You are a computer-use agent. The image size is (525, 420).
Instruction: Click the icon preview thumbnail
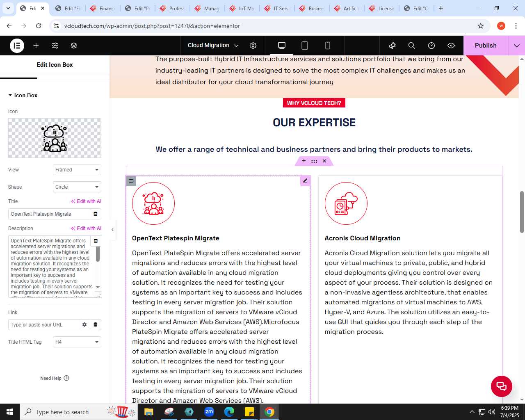(x=55, y=138)
